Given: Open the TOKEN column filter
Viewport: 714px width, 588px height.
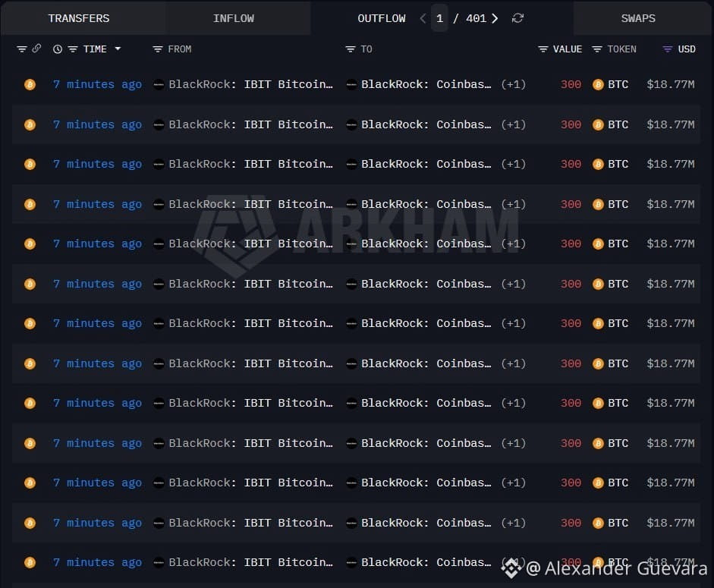Looking at the screenshot, I should point(597,49).
